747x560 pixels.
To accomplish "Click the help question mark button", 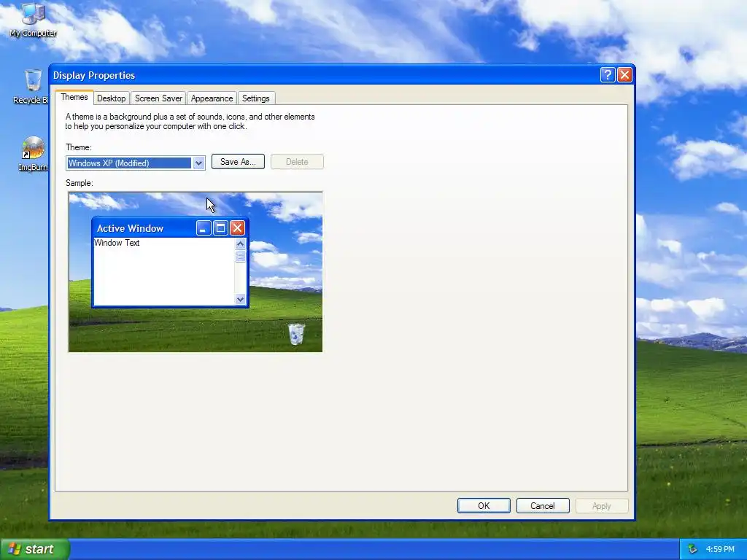I will click(x=608, y=75).
